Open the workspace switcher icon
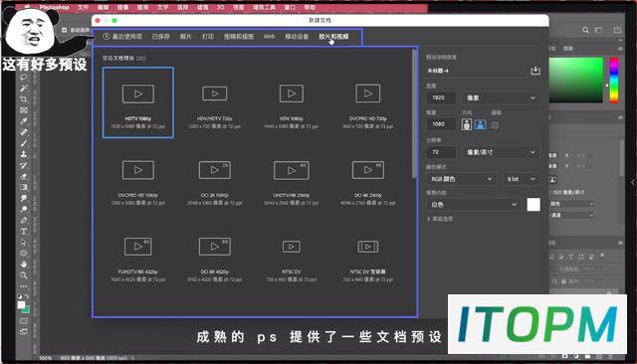Screen dimensions: 637x364 pyautogui.click(x=598, y=30)
